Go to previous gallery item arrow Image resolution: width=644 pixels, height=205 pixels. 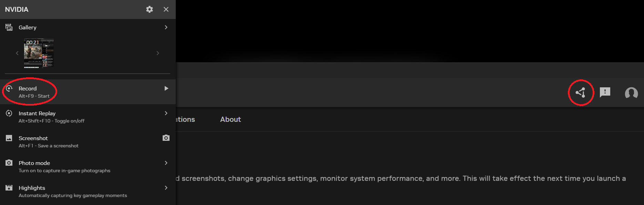(x=17, y=53)
